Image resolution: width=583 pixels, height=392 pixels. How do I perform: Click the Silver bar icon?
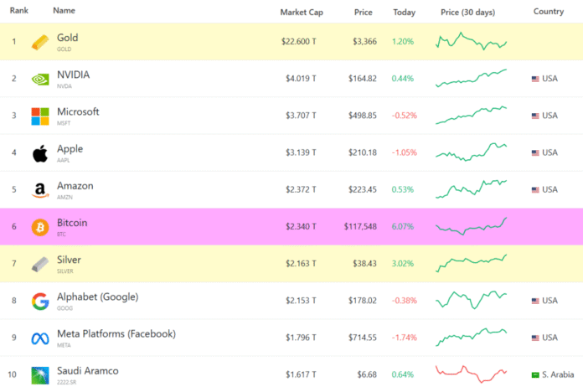point(40,264)
